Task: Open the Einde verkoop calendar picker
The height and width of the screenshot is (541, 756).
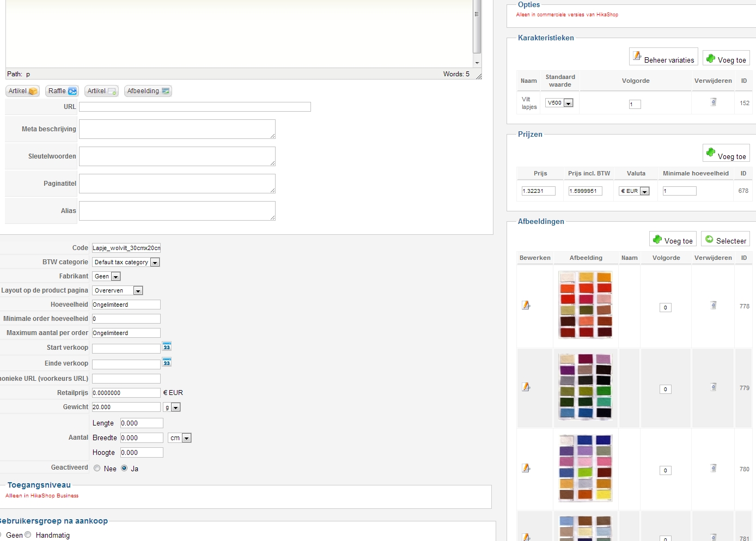Action: tap(167, 363)
